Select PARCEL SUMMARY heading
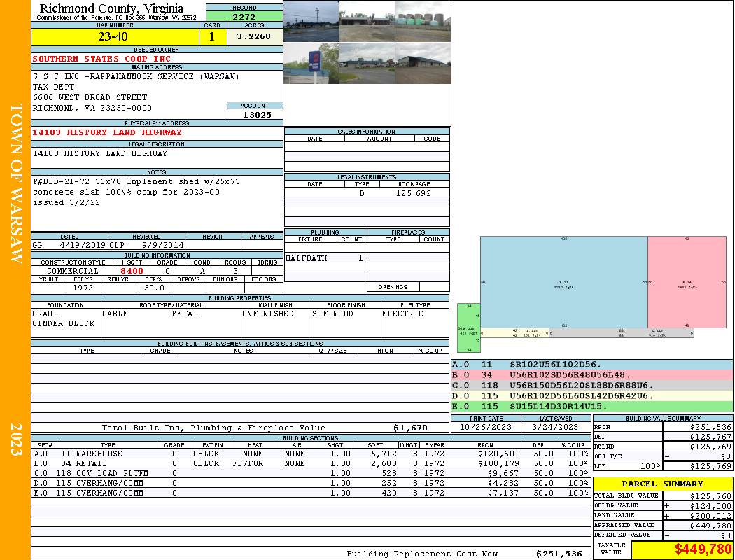Viewport: 735px width, 560px height. click(x=662, y=484)
